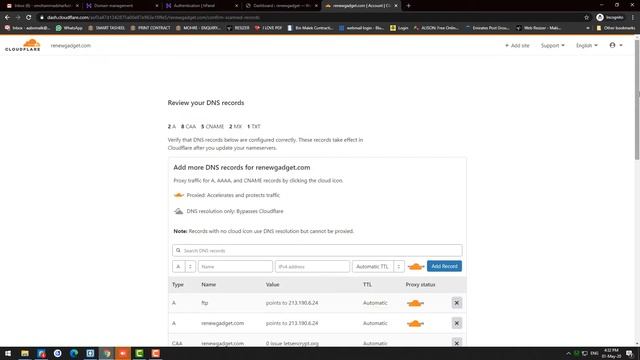Click the IPv4 address input field
This screenshot has height=360, width=640.
tap(312, 267)
